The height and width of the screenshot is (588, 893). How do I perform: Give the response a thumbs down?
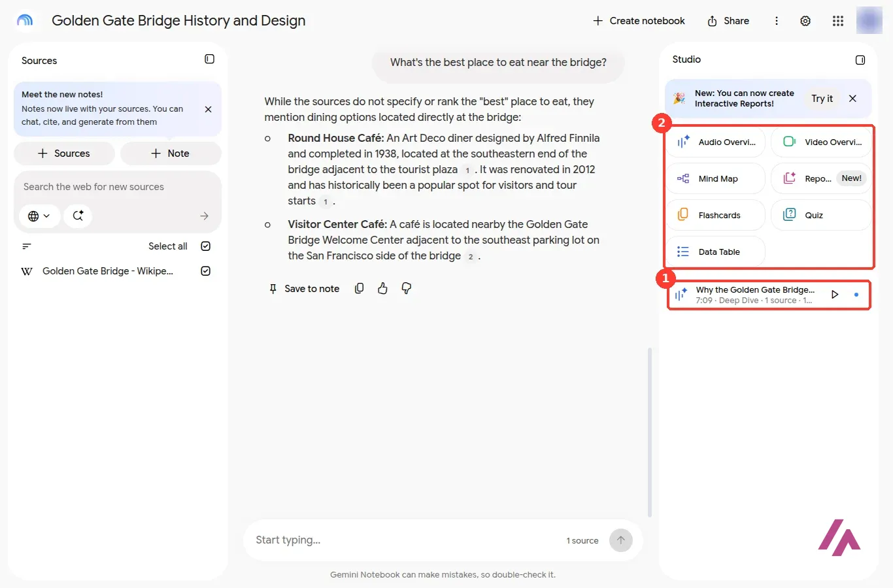click(406, 288)
